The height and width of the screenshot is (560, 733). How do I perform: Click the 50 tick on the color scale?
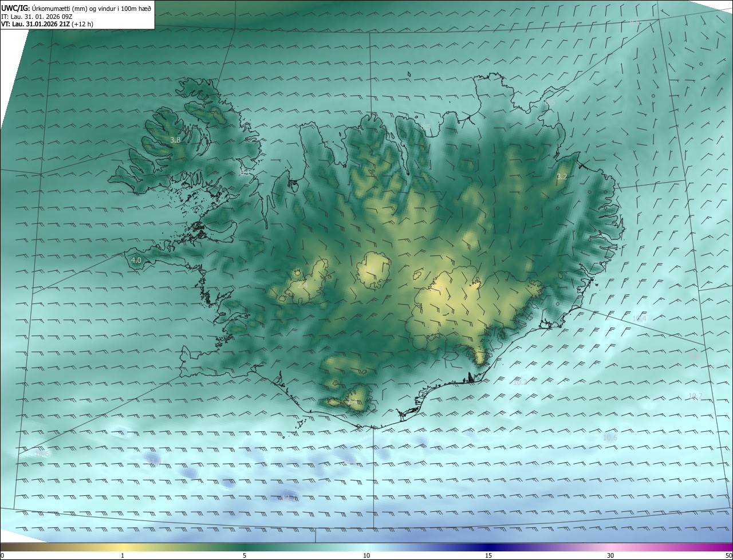pyautogui.click(x=728, y=555)
